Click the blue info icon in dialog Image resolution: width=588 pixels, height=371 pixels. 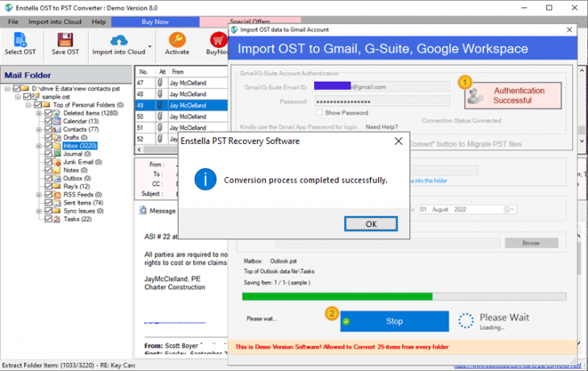coord(205,179)
